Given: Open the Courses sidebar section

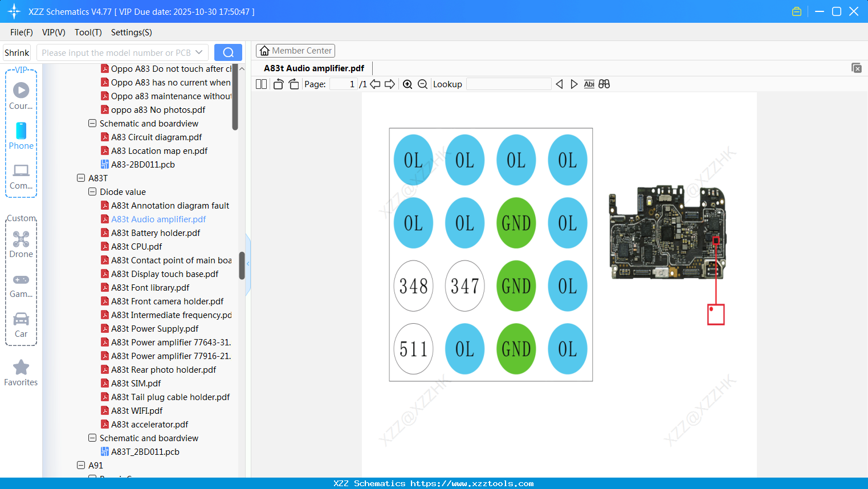Looking at the screenshot, I should [x=21, y=96].
